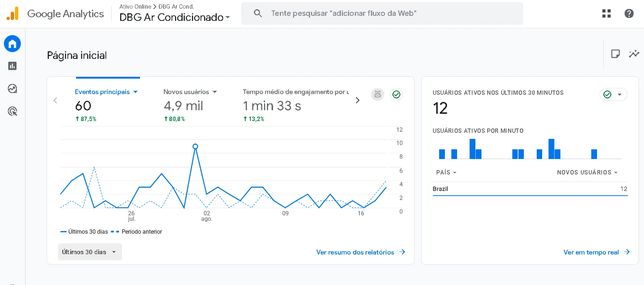
Task: Click arrow next to Ver resumo dos relatórios
Action: tap(402, 252)
